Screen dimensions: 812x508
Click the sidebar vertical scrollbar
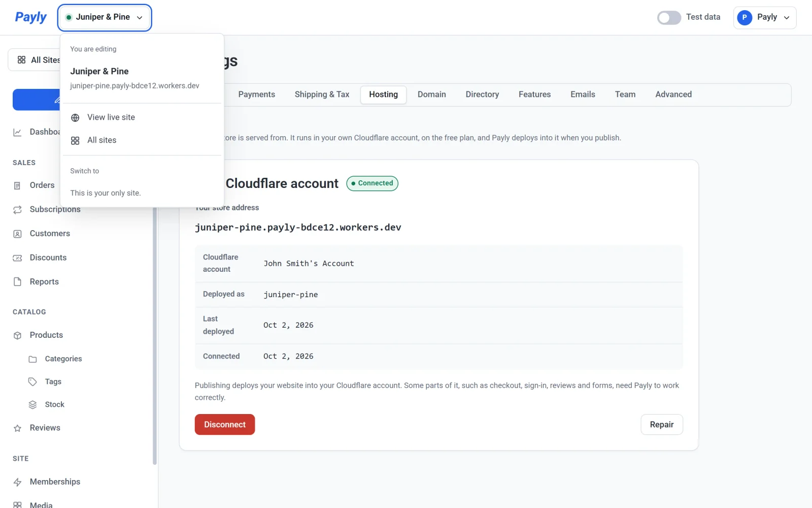point(155,335)
